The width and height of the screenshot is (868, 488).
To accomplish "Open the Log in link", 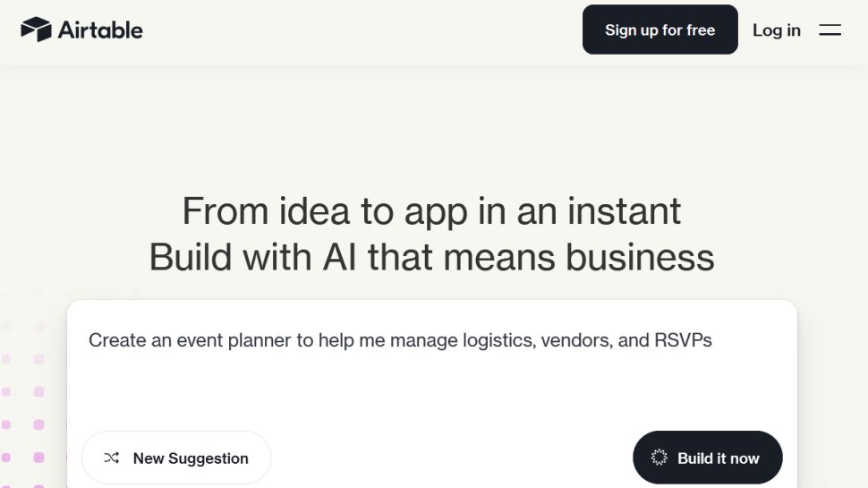I will click(776, 30).
